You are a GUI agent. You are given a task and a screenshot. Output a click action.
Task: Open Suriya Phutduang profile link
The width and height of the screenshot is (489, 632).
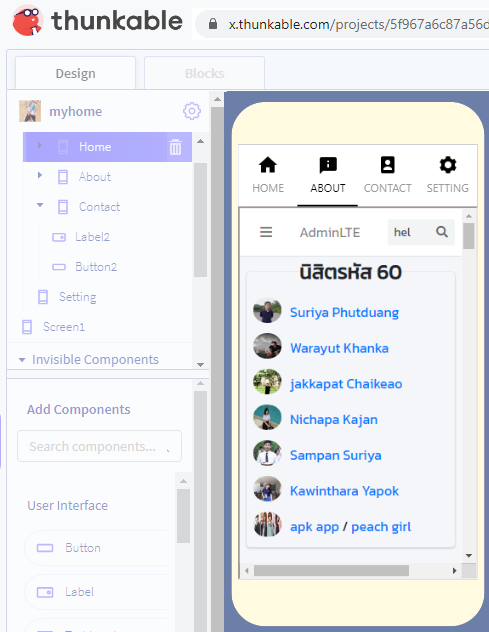click(344, 312)
